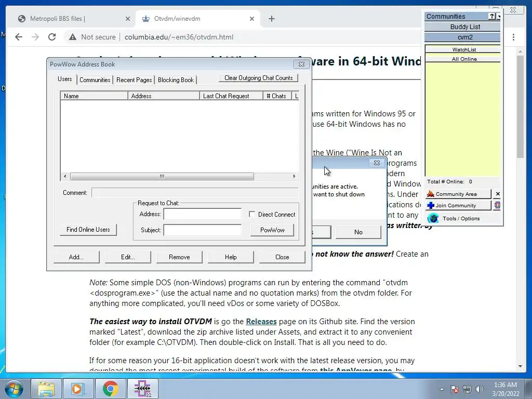Click Help in Address Book
The image size is (532, 399).
click(x=231, y=257)
